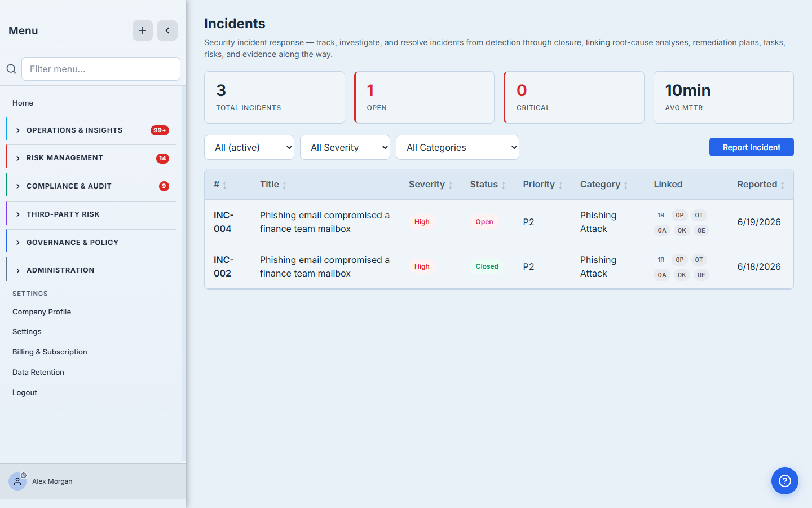Open the Settings menu item
This screenshot has height=508, width=812.
[x=27, y=331]
